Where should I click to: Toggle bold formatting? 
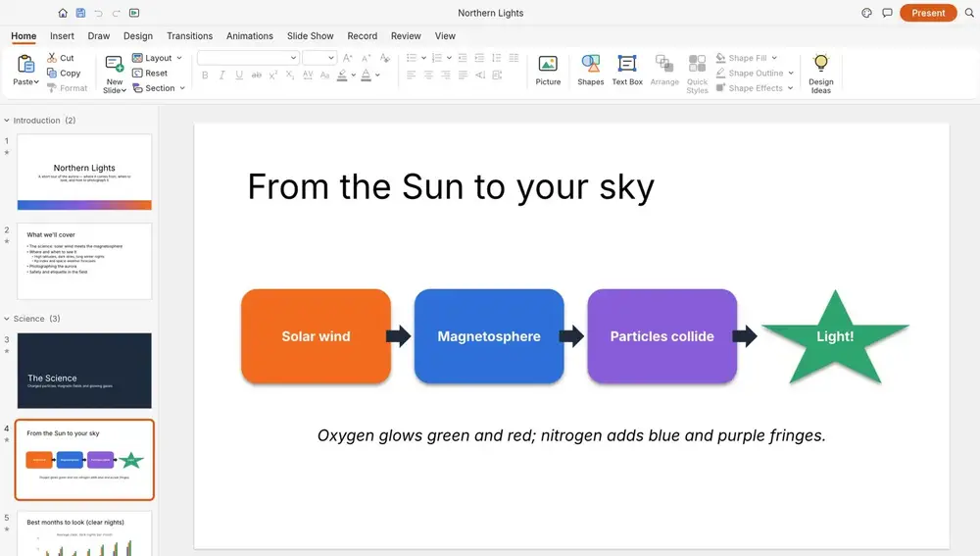(205, 76)
